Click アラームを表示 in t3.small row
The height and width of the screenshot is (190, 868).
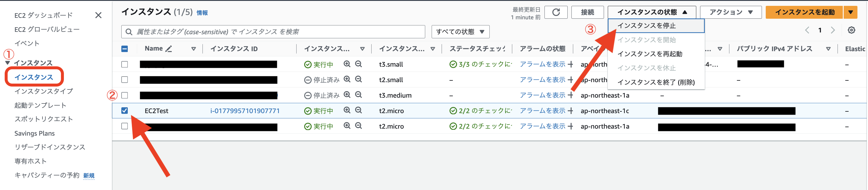[542, 64]
